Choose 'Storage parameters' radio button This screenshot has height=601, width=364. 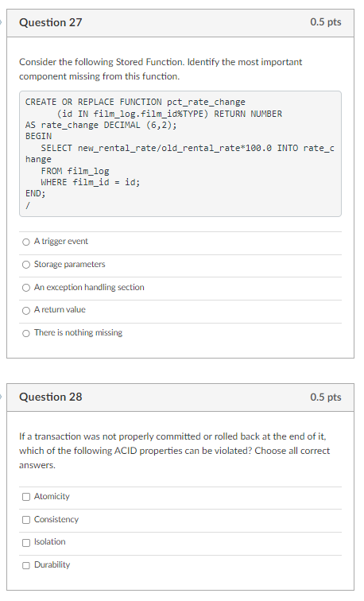click(26, 265)
